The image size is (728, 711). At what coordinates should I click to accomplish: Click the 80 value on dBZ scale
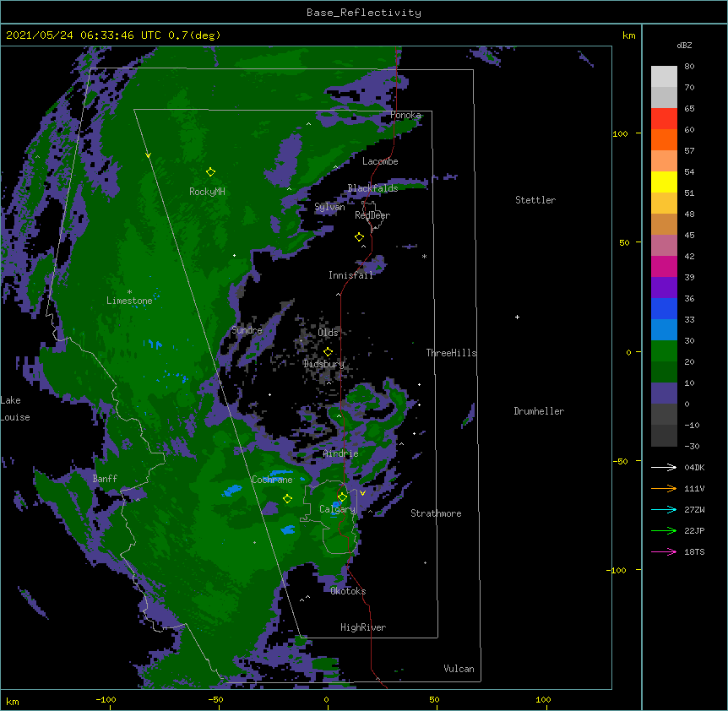pos(689,67)
